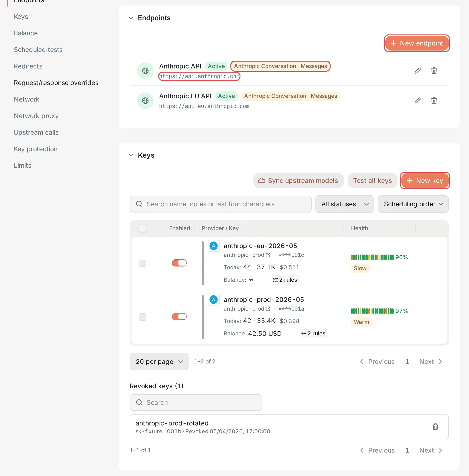Click rules icon on anthropic-prod-2026-05 row
Viewport: 469px width, 476px height.
point(304,333)
